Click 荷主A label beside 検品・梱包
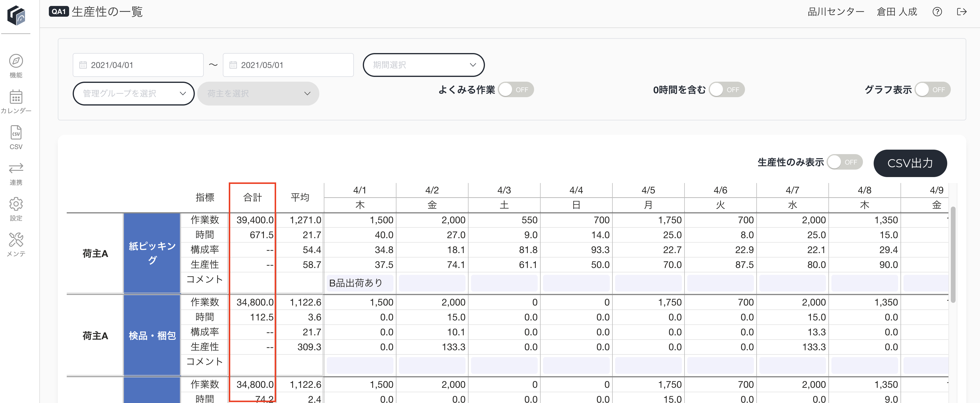This screenshot has width=980, height=403. tap(95, 336)
